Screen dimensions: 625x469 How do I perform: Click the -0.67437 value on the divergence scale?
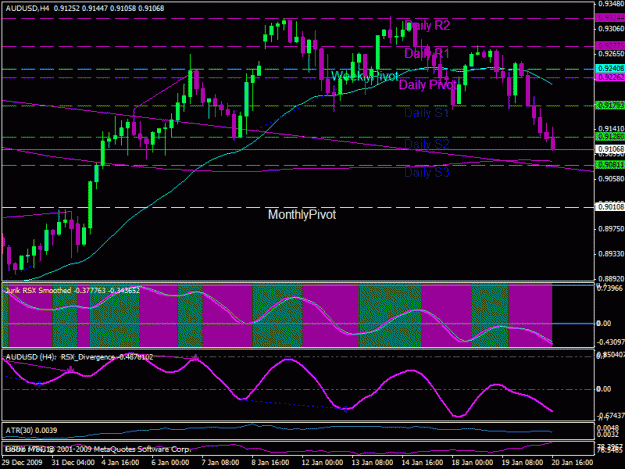[610, 416]
